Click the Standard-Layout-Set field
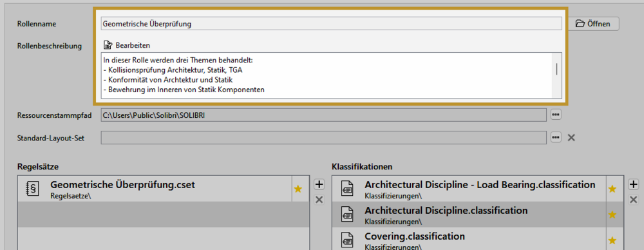 [324, 138]
